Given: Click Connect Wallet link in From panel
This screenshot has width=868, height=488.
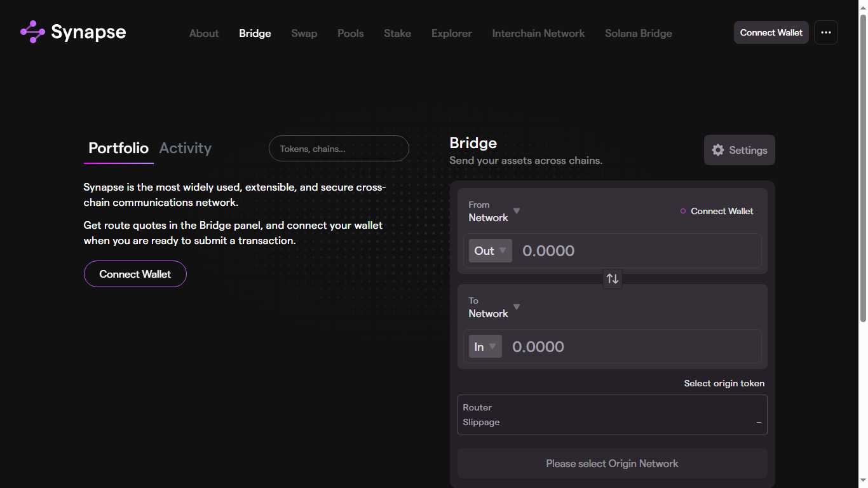Looking at the screenshot, I should tap(722, 211).
